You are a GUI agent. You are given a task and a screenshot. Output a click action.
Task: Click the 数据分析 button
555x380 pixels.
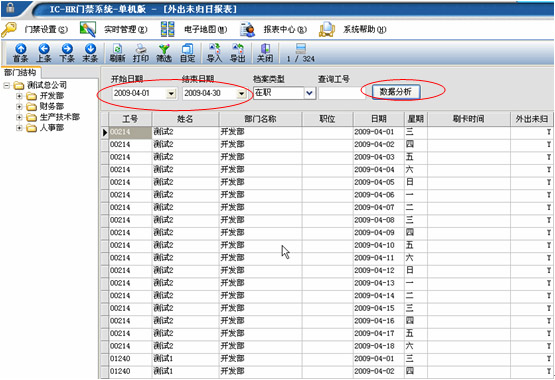point(396,92)
